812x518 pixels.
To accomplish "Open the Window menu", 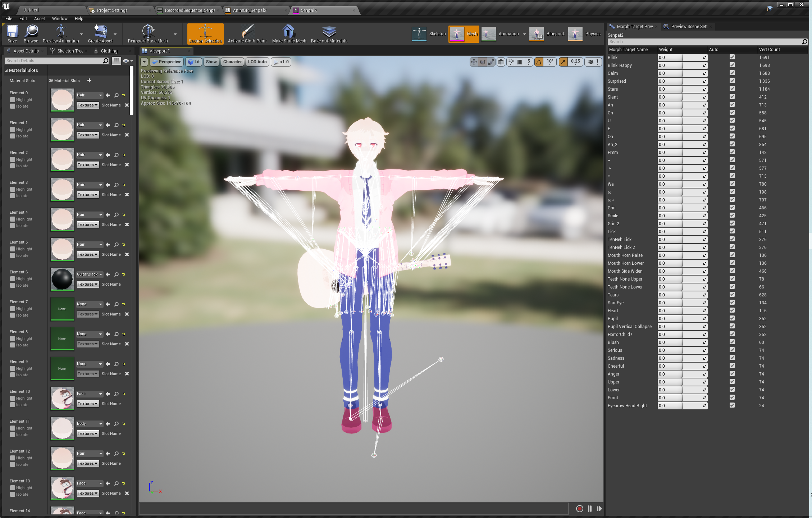I will click(59, 19).
